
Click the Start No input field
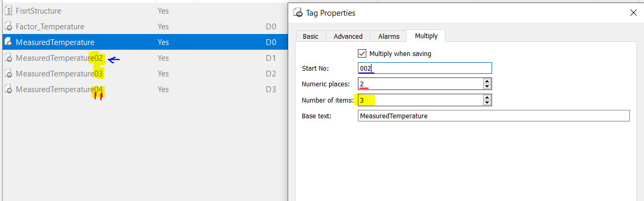point(425,68)
